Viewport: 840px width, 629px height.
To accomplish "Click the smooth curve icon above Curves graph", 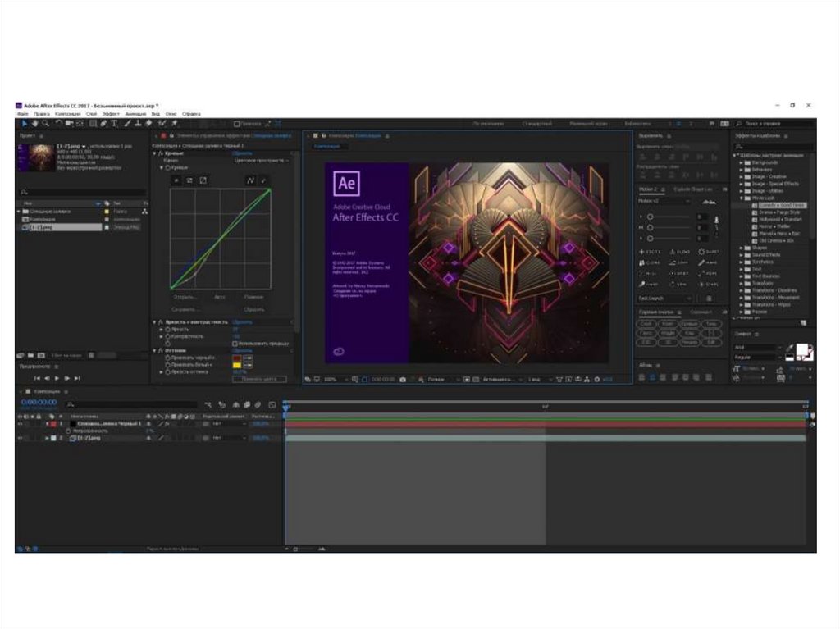I will coord(250,180).
